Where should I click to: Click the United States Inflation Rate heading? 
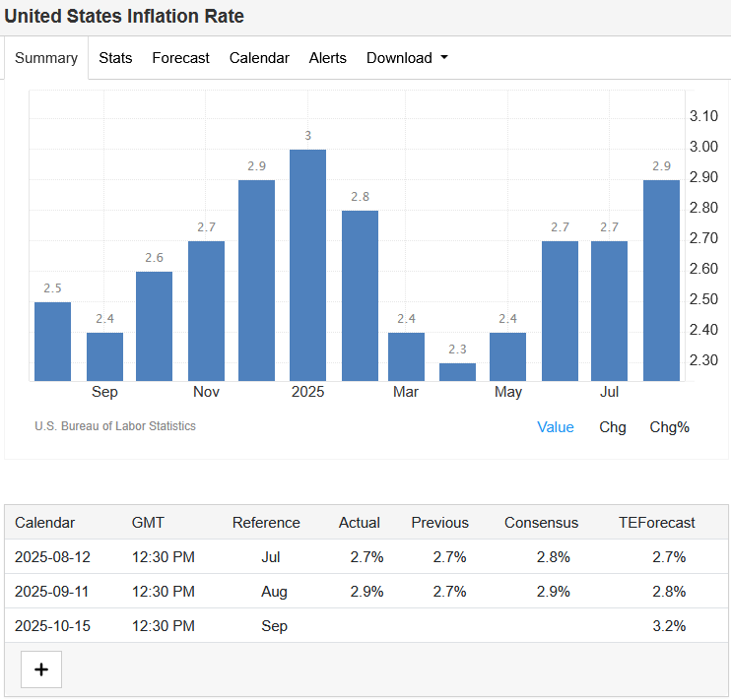pyautogui.click(x=124, y=17)
